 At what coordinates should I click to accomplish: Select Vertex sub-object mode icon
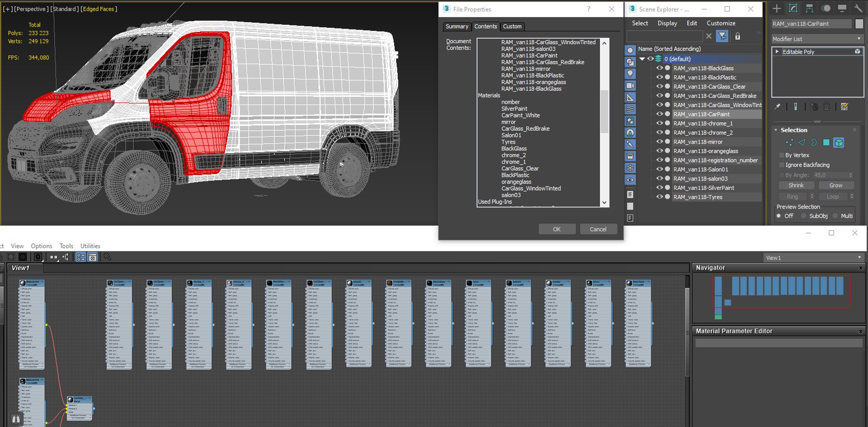pos(789,143)
